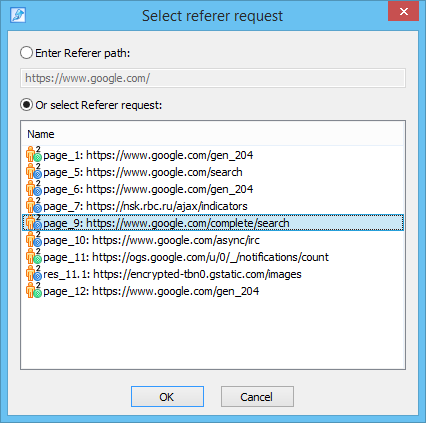The height and width of the screenshot is (423, 426).
Task: Select 'page_11: https://ogs.google.com/u/0/_/notifications/count'
Action: pyautogui.click(x=186, y=257)
